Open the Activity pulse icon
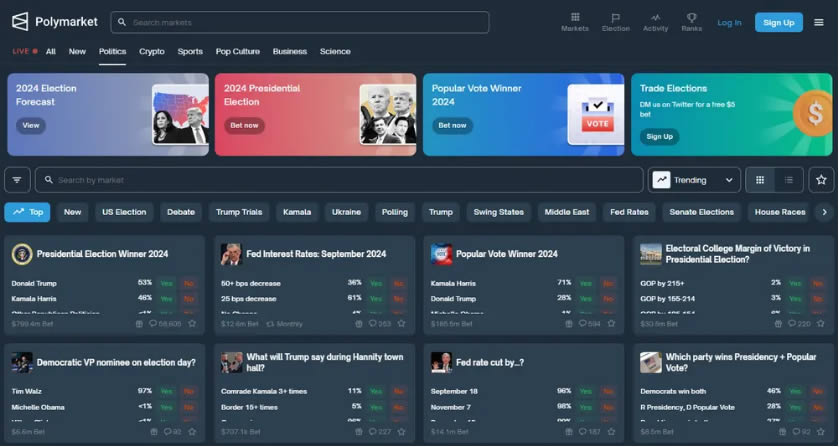The width and height of the screenshot is (839, 447). point(655,21)
